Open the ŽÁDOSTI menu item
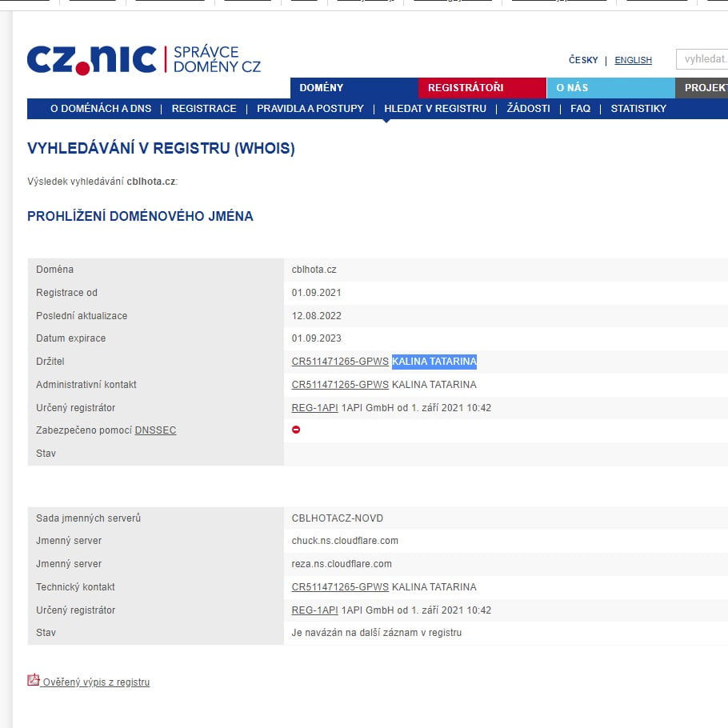728x728 pixels. 528,109
